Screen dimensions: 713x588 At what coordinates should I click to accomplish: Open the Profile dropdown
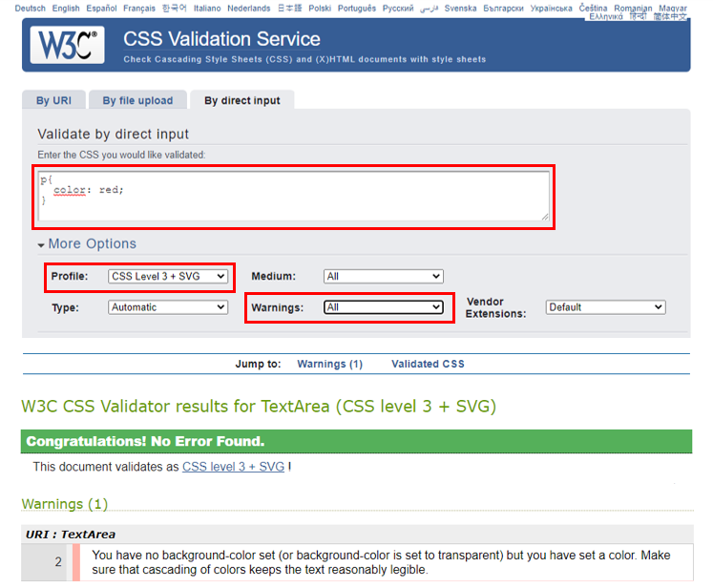[x=168, y=276]
